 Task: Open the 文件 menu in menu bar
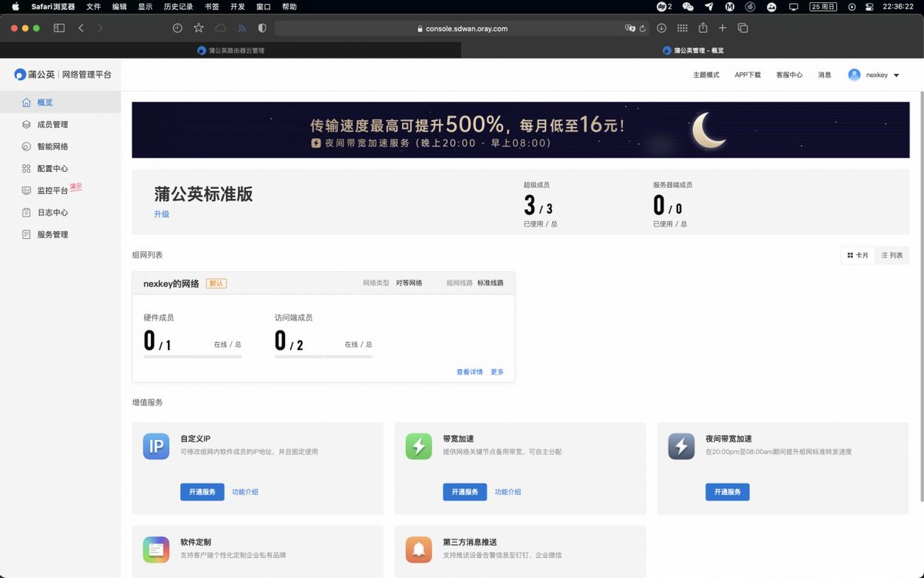pos(93,6)
